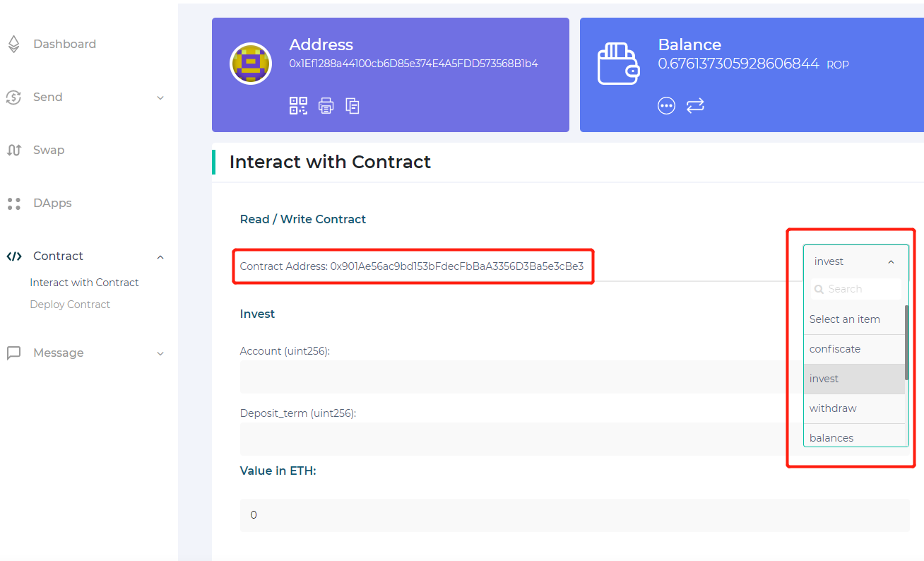
Task: Click the print icon under Address
Action: 326,106
